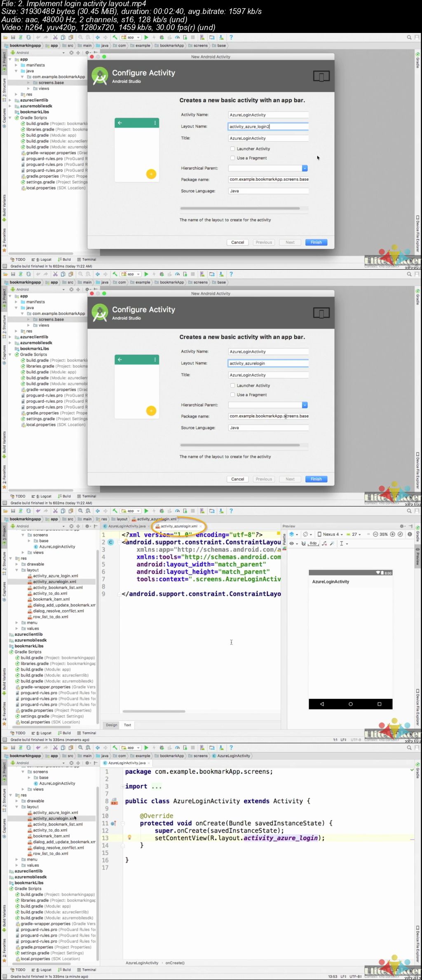Click the search magnifier at top right of Java frame

(x=409, y=747)
